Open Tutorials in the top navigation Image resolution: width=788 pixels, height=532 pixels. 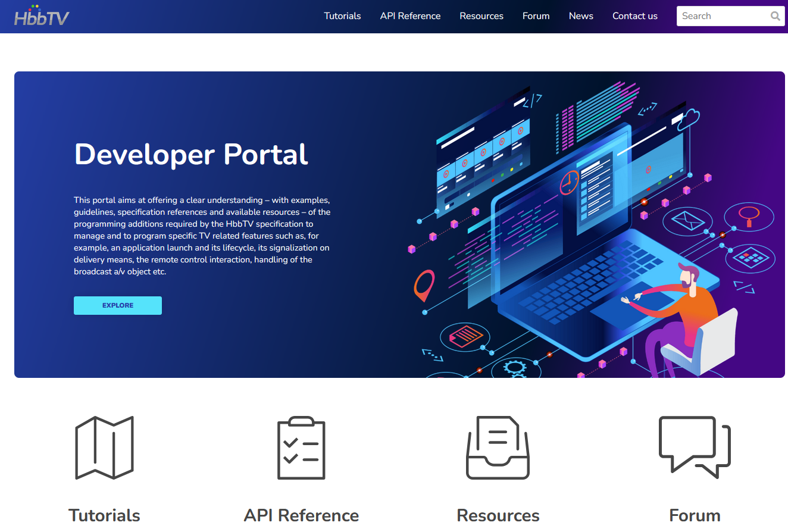click(x=342, y=16)
